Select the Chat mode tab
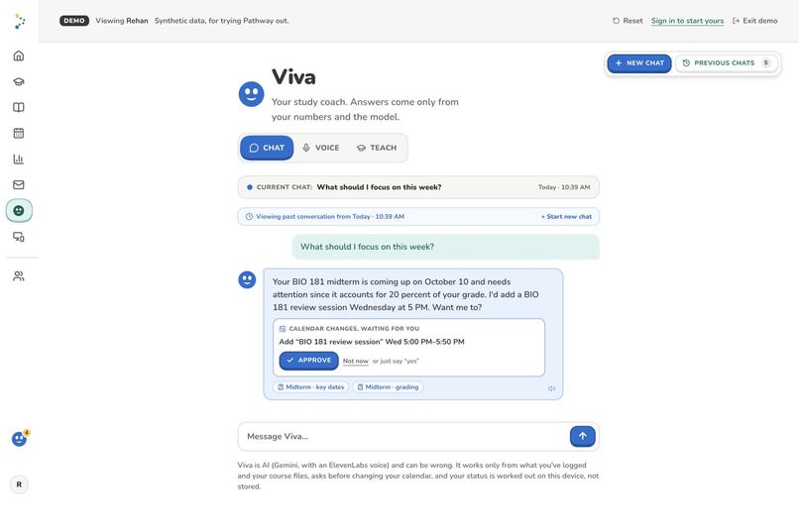Image resolution: width=799 pixels, height=532 pixels. (x=267, y=148)
